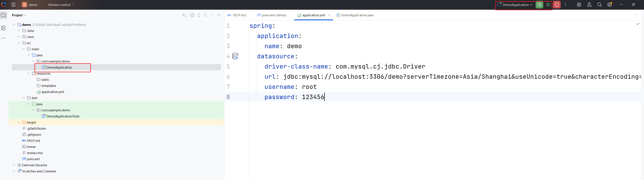Image resolution: width=644 pixels, height=180 pixels.
Task: Open the Structure tool window icon
Action: pyautogui.click(x=4, y=28)
